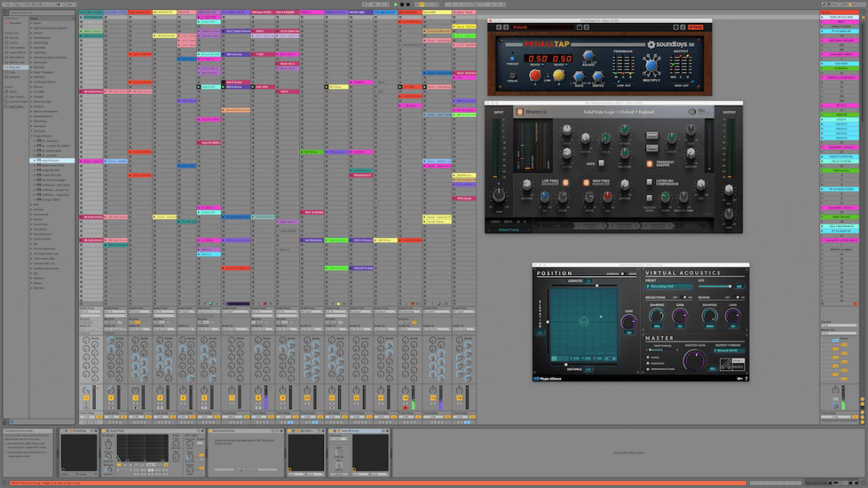Image resolution: width=868 pixels, height=488 pixels.
Task: Collapse the Plugin Alliance browser folder
Action: (31, 136)
